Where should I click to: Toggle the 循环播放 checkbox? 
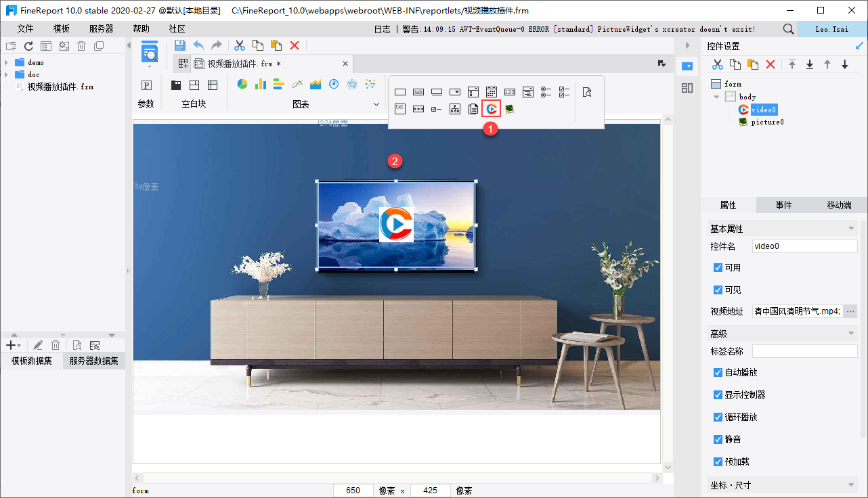[x=718, y=417]
